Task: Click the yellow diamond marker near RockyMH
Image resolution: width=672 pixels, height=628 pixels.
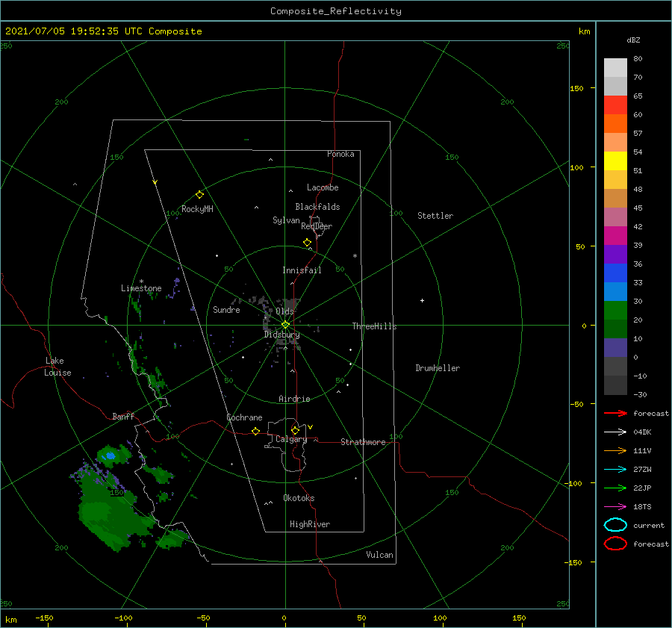Action: click(x=199, y=195)
